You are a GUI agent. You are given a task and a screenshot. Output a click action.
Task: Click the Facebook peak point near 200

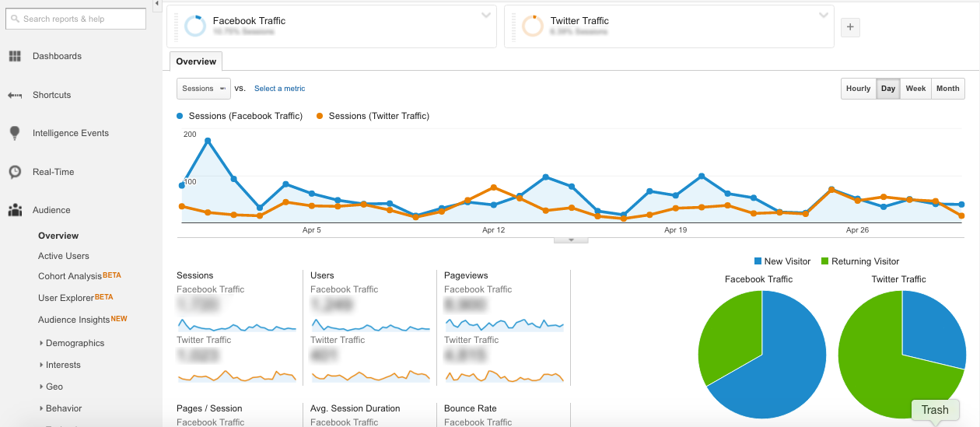pyautogui.click(x=208, y=141)
